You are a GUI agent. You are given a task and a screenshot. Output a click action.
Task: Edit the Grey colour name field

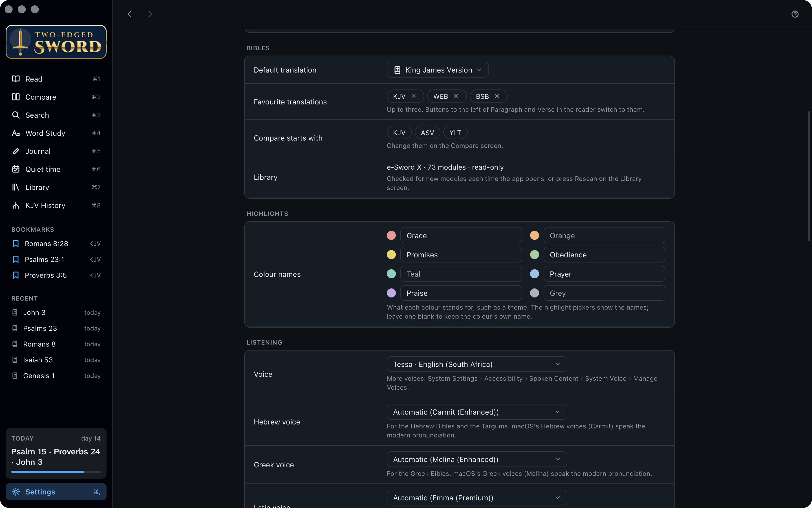point(604,293)
